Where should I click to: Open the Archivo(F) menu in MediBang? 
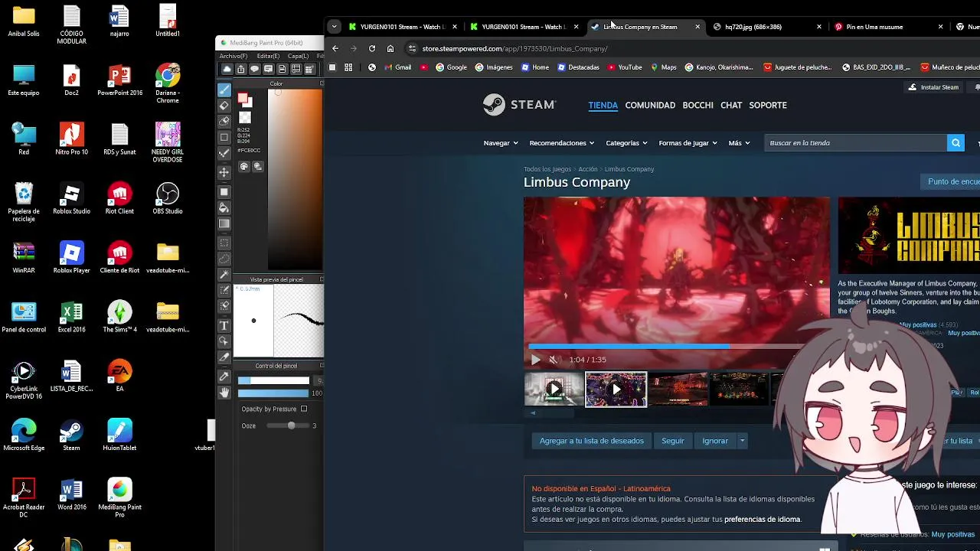(x=233, y=56)
